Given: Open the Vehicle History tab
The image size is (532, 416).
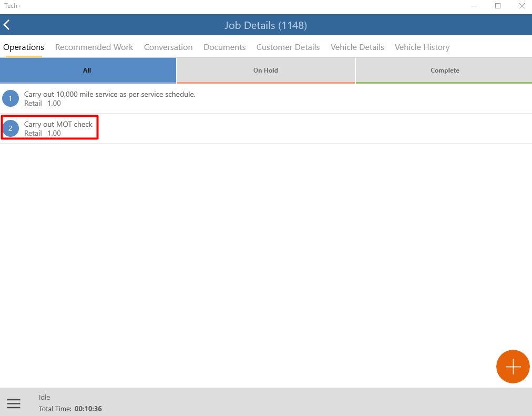Looking at the screenshot, I should pyautogui.click(x=422, y=47).
